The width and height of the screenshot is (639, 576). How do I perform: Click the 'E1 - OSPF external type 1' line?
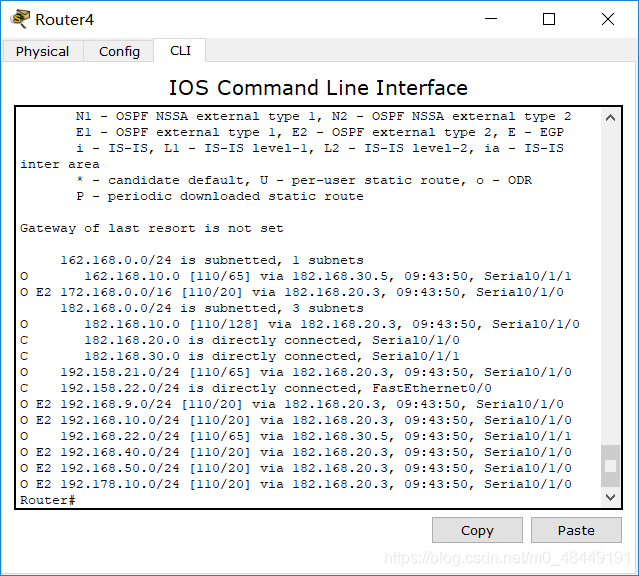point(320,132)
